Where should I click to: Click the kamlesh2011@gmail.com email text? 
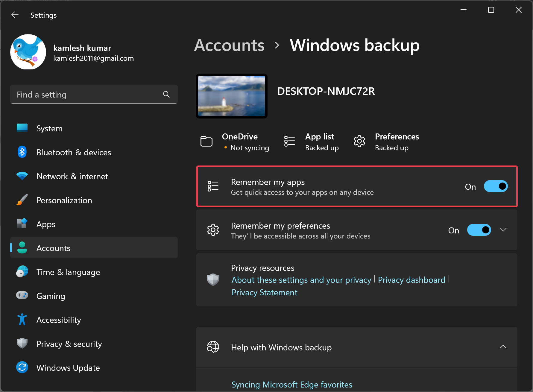pyautogui.click(x=93, y=58)
